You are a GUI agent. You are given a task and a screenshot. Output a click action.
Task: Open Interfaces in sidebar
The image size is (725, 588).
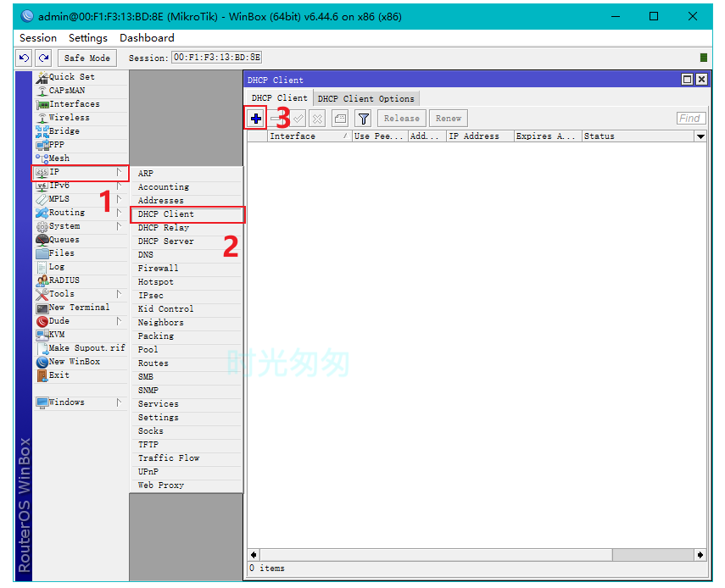81,104
